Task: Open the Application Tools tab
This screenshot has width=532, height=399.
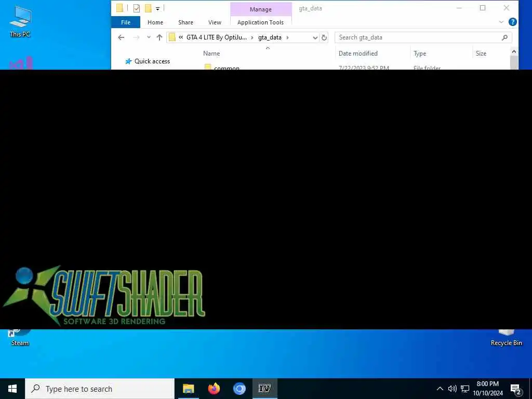Action: (261, 22)
